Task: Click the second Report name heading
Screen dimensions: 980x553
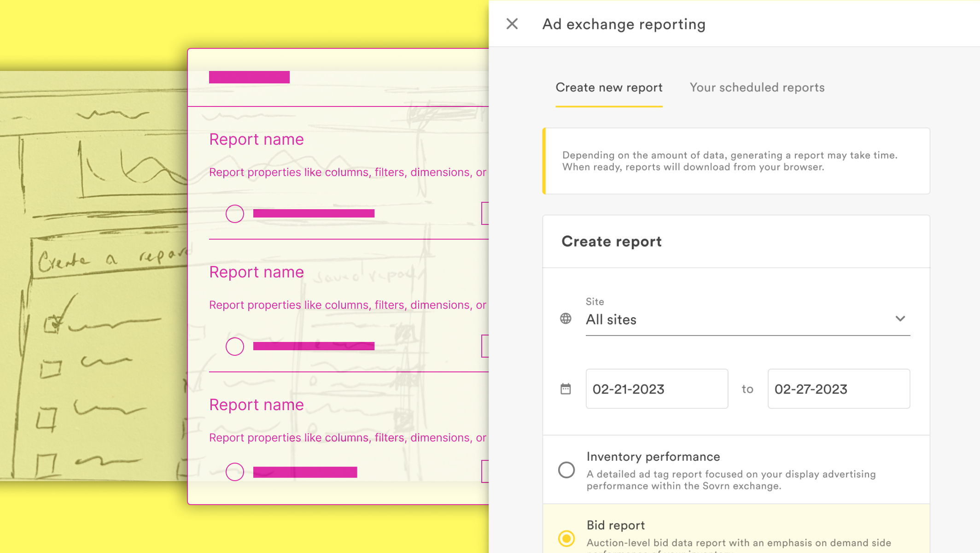Action: point(257,272)
